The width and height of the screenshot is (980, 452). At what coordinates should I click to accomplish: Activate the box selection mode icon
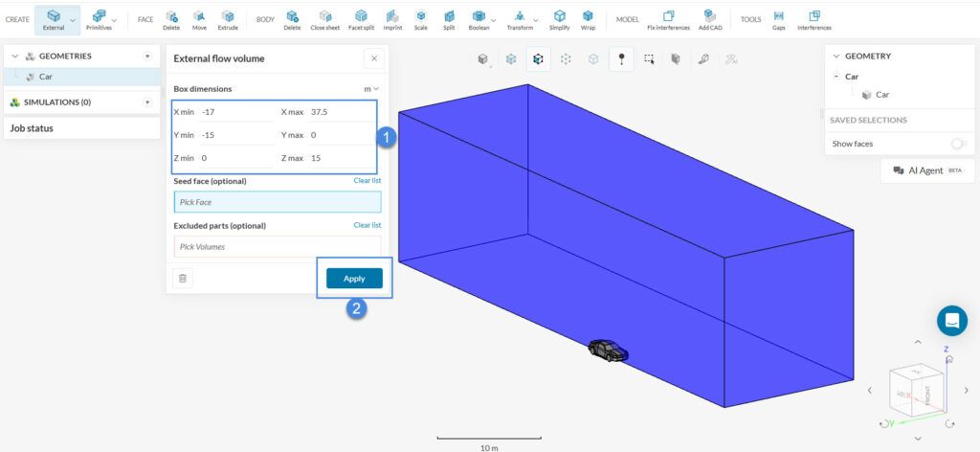pos(649,59)
